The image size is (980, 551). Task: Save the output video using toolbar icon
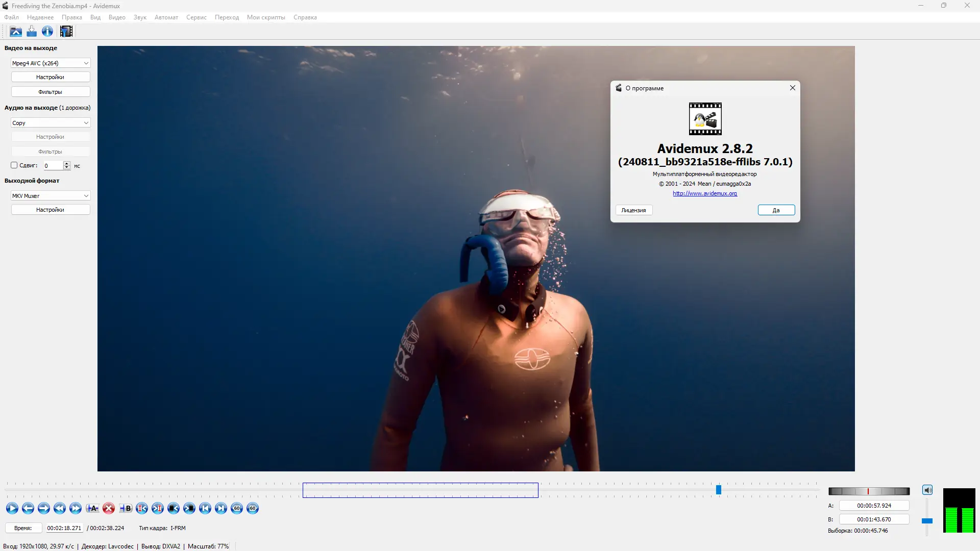click(31, 31)
